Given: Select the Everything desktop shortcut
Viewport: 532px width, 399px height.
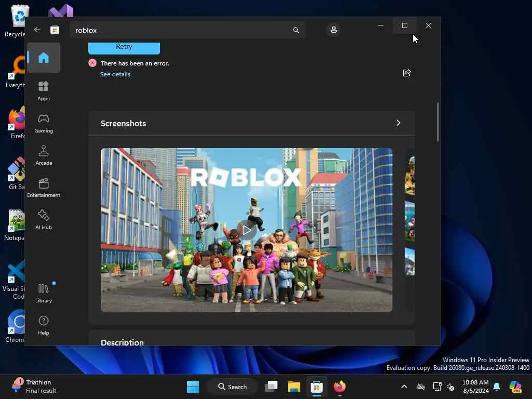Looking at the screenshot, I should click(x=15, y=72).
